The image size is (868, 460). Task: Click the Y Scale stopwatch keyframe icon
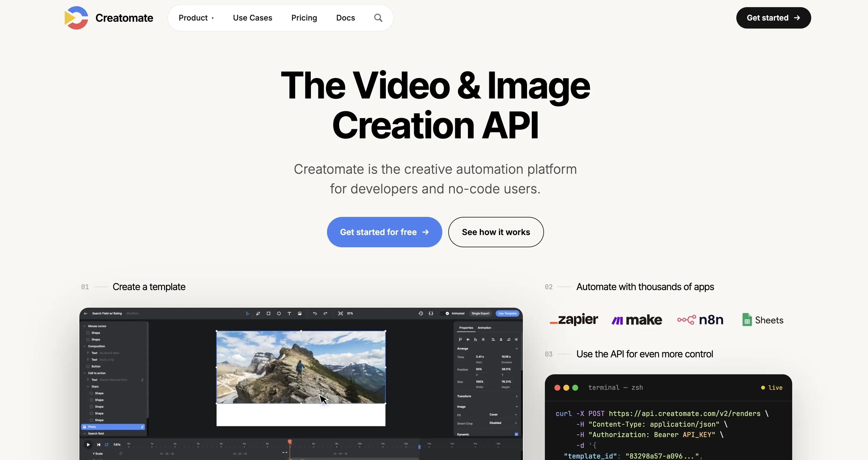coord(121,453)
